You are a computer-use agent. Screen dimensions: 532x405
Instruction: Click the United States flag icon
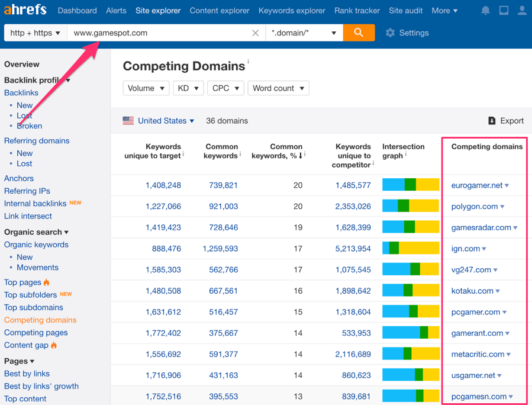point(128,121)
